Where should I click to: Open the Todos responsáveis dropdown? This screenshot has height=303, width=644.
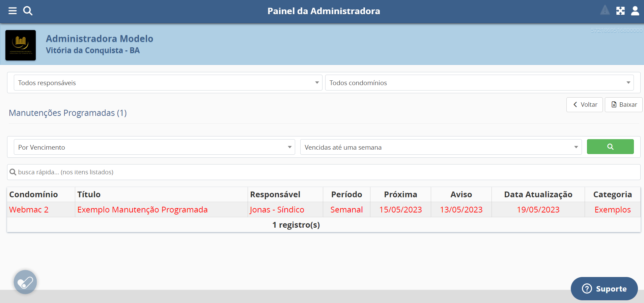click(168, 83)
